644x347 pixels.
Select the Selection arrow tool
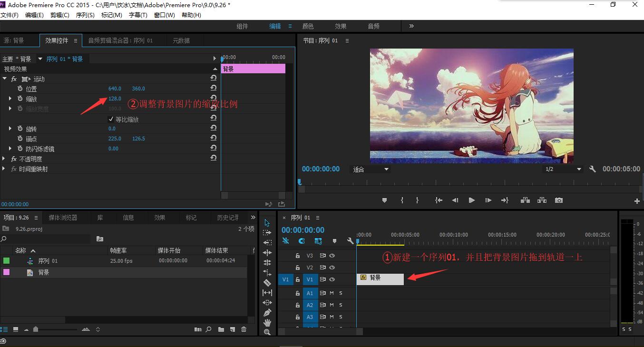(267, 223)
